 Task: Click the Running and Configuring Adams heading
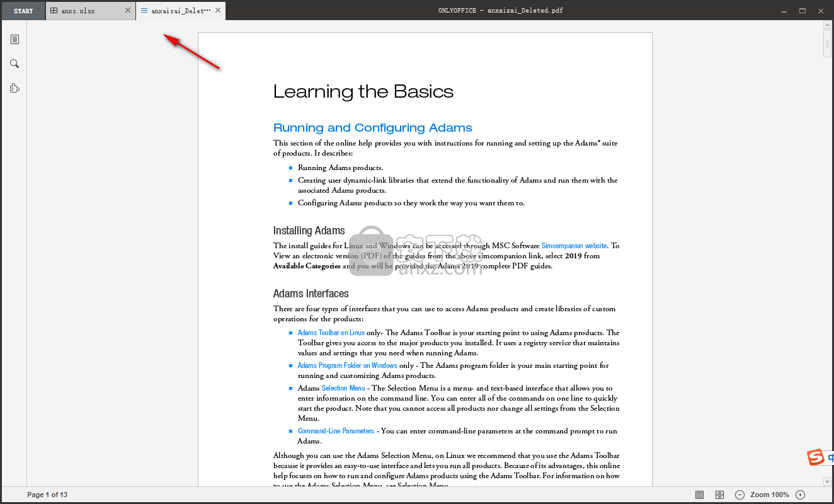pyautogui.click(x=373, y=128)
